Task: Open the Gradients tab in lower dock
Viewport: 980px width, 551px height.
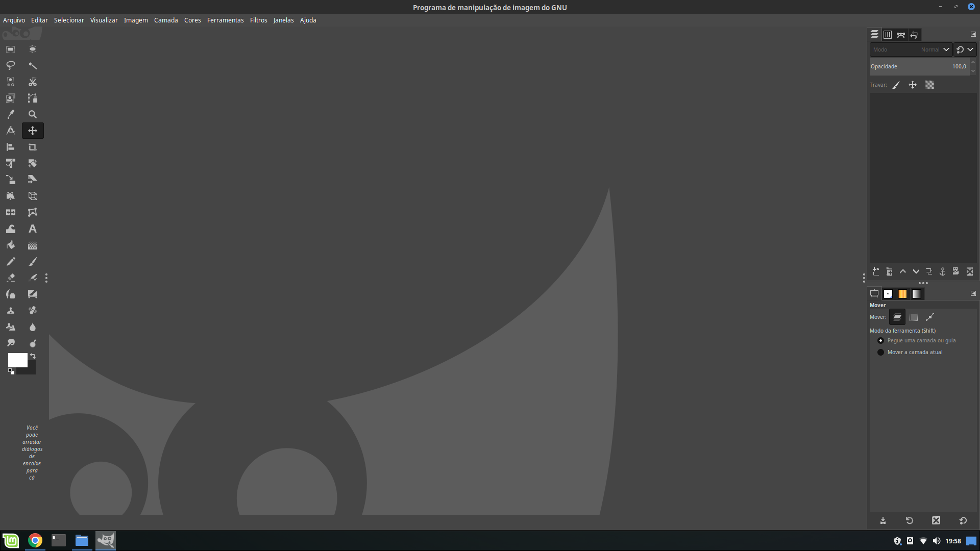Action: tap(917, 294)
